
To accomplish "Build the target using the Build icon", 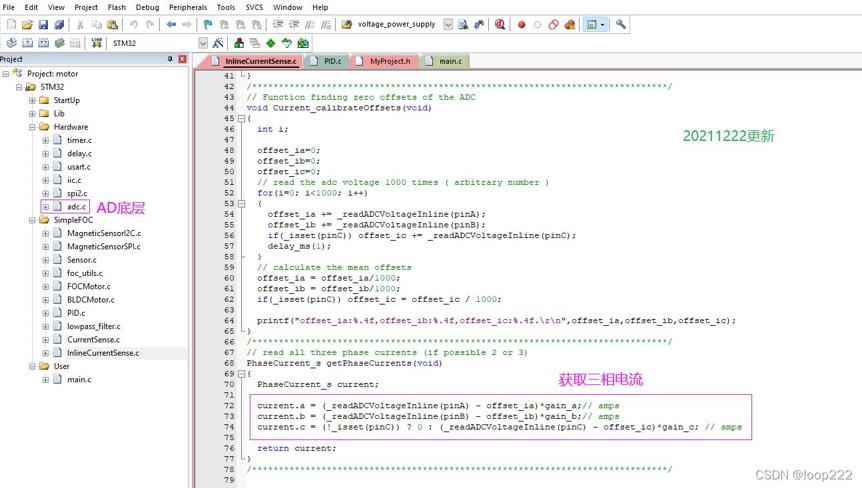I will point(27,43).
